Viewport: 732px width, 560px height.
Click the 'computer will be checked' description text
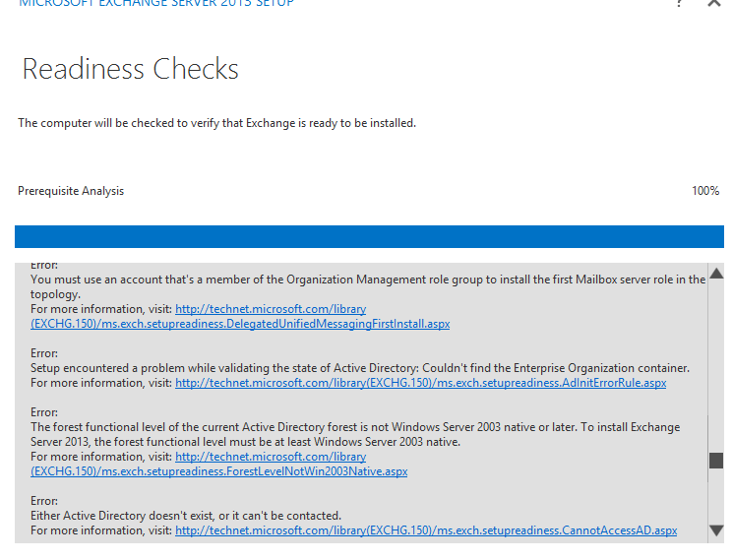217,123
